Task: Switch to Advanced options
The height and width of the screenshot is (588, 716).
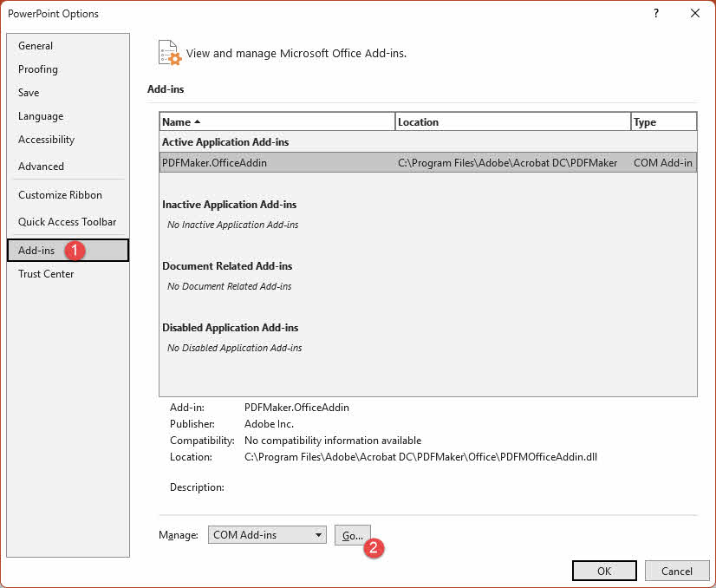Action: (40, 166)
